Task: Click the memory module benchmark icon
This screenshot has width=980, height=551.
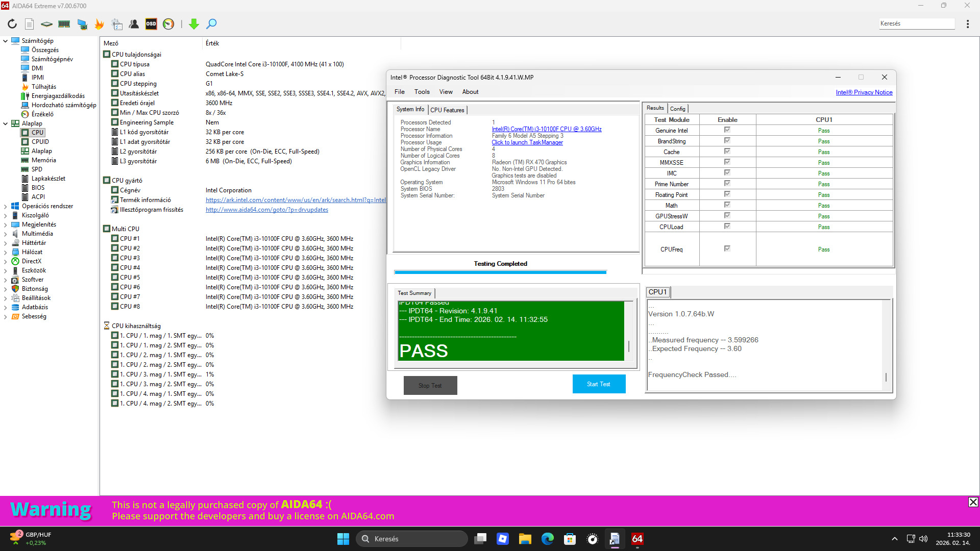Action: pyautogui.click(x=64, y=24)
